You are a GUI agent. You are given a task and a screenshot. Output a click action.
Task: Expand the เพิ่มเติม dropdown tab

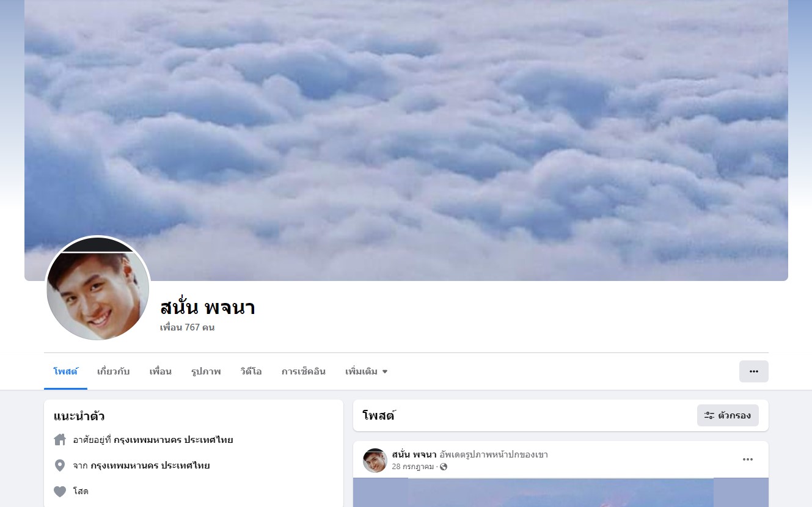(x=367, y=371)
